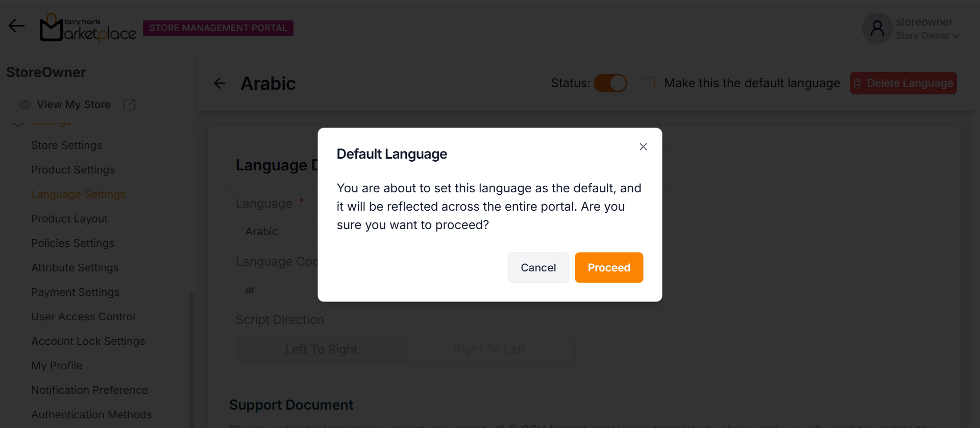The height and width of the screenshot is (428, 980).
Task: Click the top-left back arrow icon
Action: (x=16, y=26)
